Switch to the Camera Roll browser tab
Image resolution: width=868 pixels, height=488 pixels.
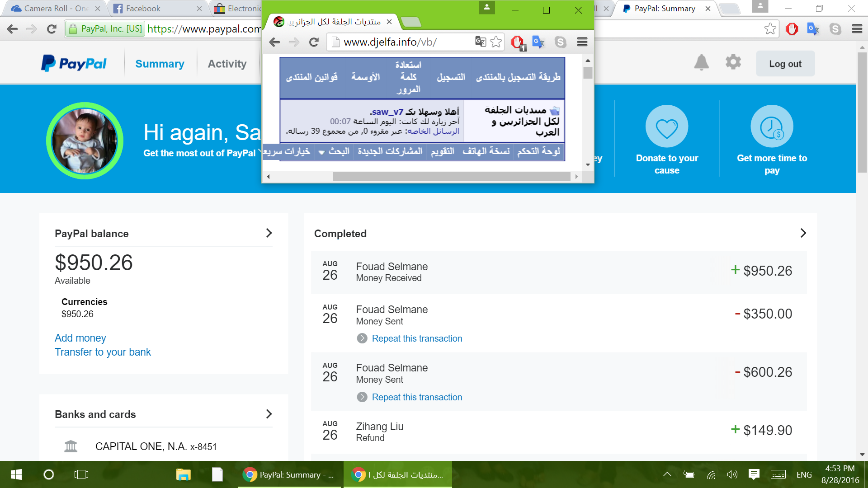(54, 9)
